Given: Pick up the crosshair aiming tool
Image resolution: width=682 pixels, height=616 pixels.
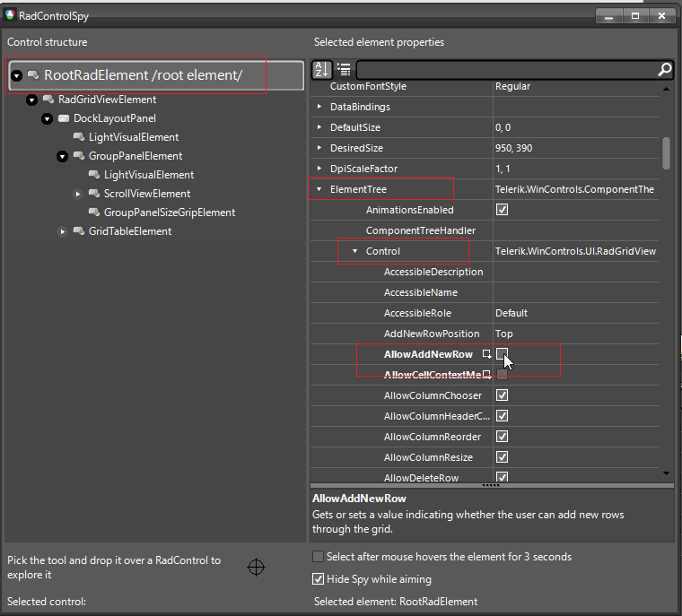Looking at the screenshot, I should click(x=256, y=567).
